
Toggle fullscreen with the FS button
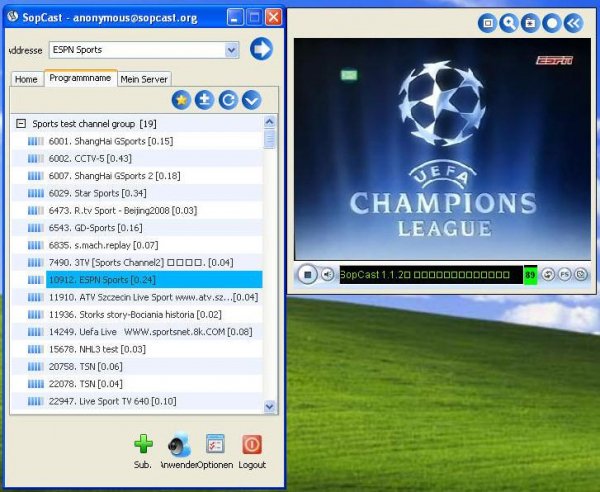click(x=564, y=274)
